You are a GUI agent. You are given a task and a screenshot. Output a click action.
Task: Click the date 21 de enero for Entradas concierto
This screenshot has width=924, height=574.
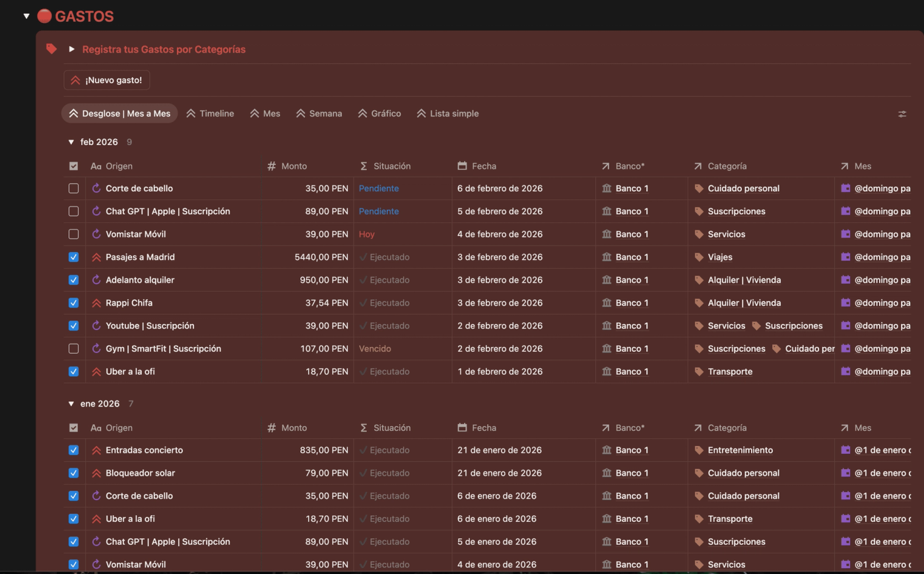[x=500, y=450]
